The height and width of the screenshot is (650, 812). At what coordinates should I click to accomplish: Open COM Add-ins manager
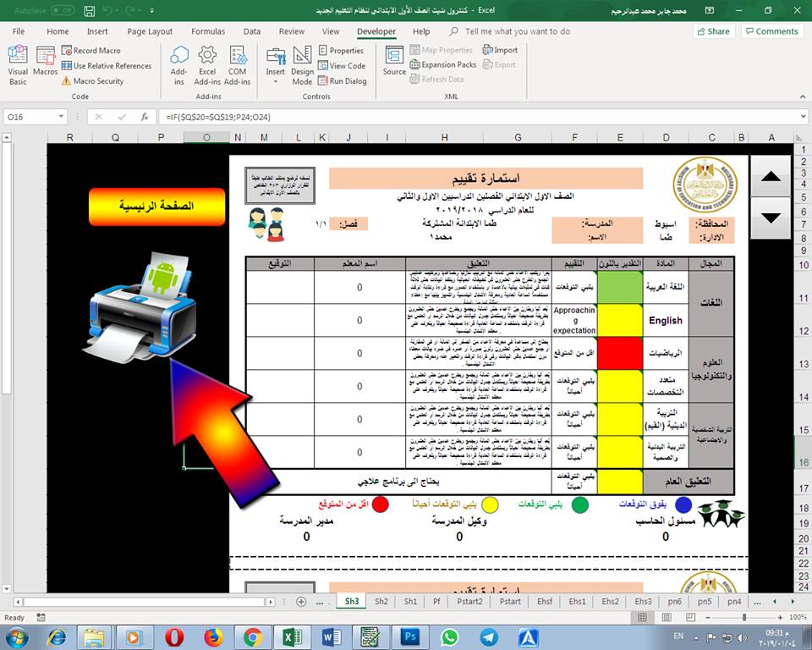[237, 65]
